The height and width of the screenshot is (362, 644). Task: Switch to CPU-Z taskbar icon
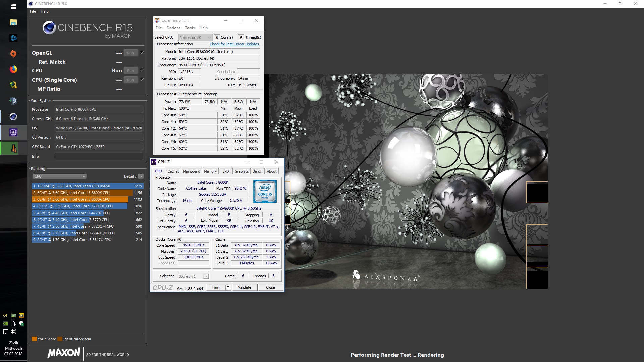13,132
